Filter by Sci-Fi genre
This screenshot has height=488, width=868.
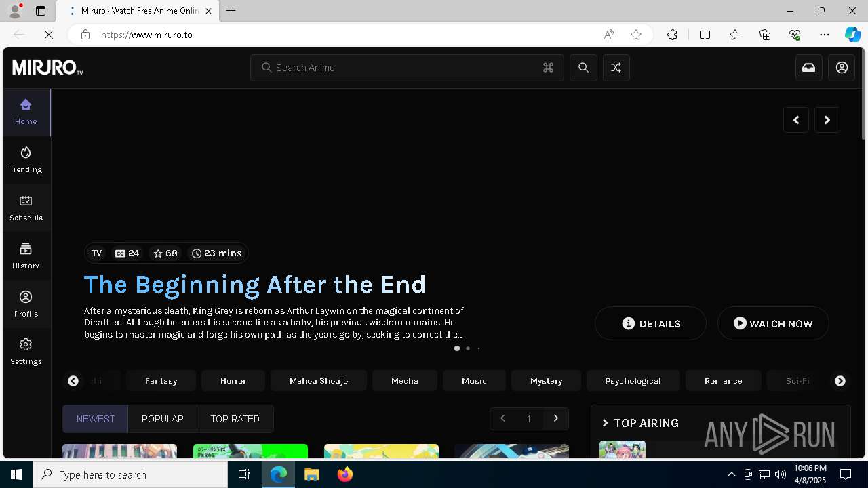coord(797,381)
